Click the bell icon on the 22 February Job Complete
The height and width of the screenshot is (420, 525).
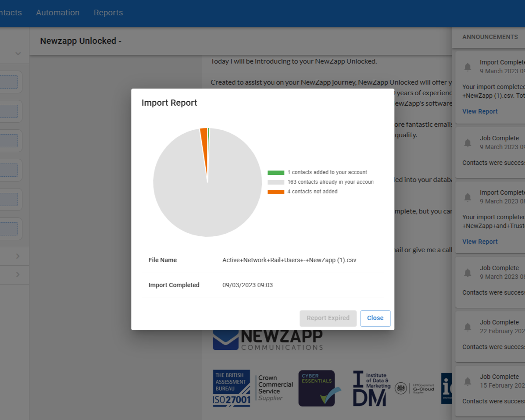tap(468, 327)
